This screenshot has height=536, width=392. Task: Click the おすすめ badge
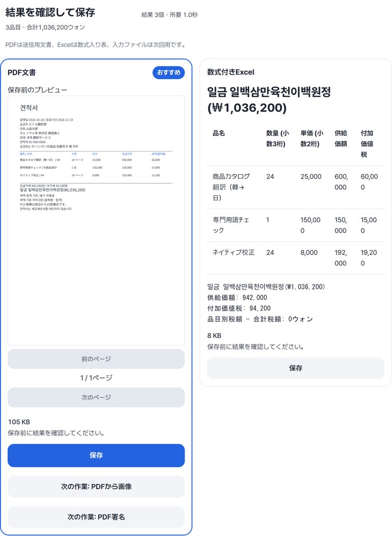pyautogui.click(x=169, y=72)
